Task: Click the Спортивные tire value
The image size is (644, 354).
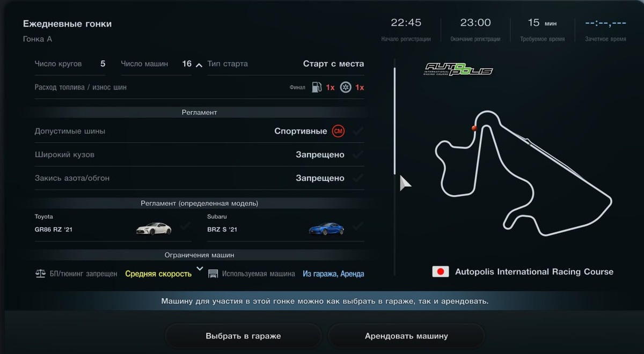Action: 301,131
